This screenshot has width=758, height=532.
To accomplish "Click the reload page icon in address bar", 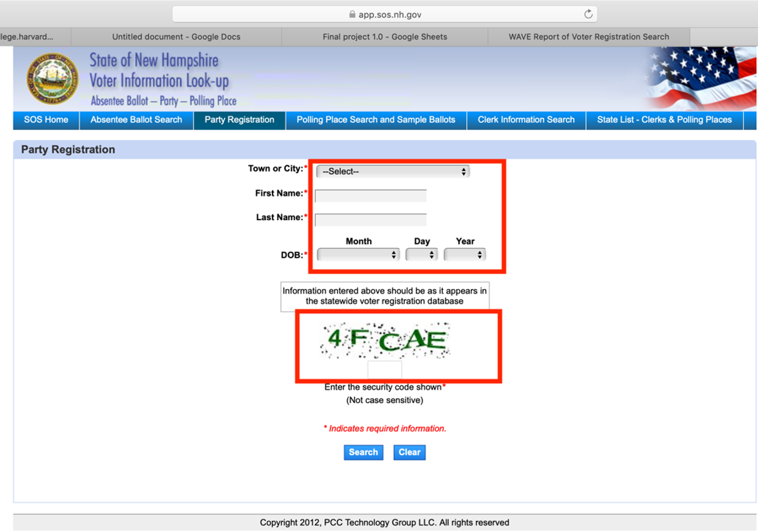I will pos(588,14).
